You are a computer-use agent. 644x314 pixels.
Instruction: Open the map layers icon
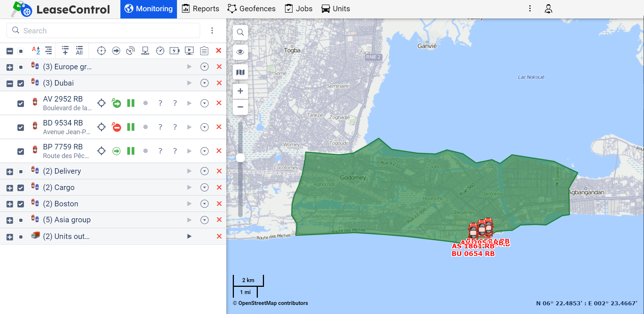coord(240,72)
